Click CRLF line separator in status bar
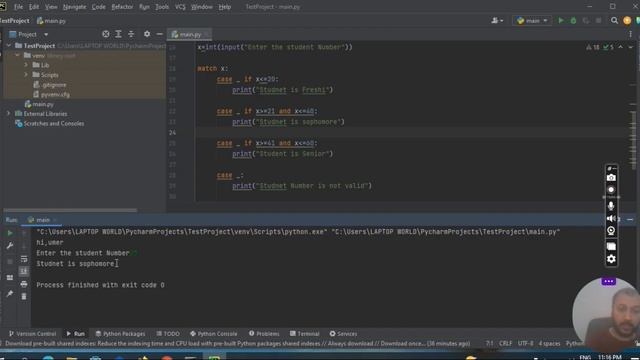Image resolution: width=640 pixels, height=360 pixels. (505, 343)
